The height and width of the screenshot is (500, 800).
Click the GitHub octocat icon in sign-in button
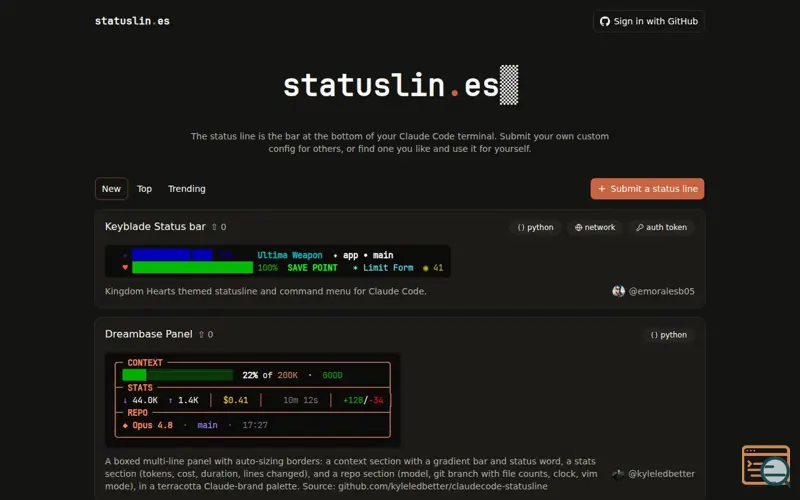pos(605,21)
